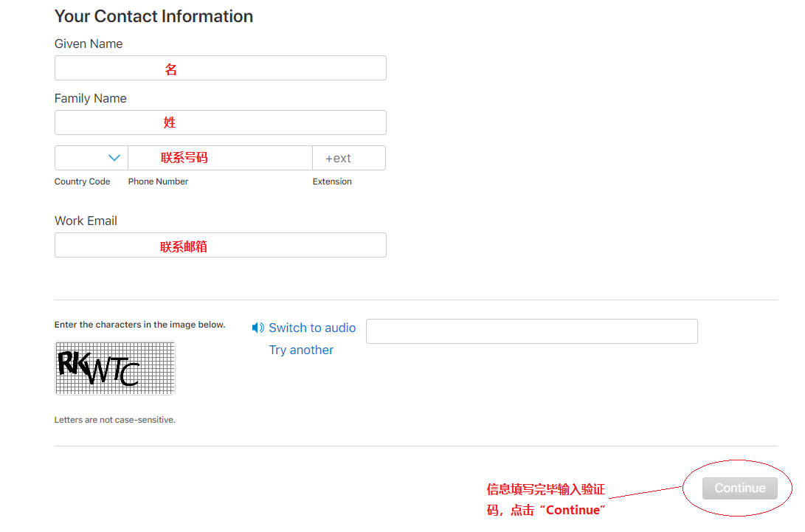The height and width of the screenshot is (532, 805).
Task: Click the Your Contact Information heading
Action: pyautogui.click(x=153, y=16)
